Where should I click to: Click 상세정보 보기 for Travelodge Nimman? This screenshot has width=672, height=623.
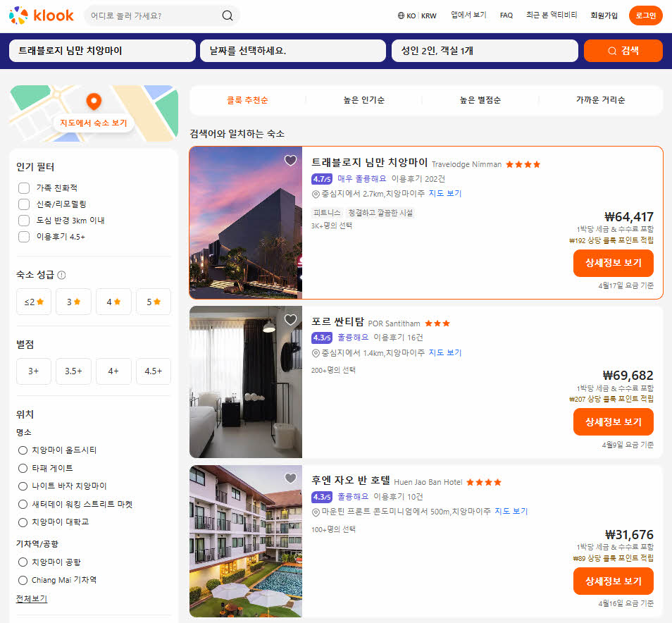[614, 263]
